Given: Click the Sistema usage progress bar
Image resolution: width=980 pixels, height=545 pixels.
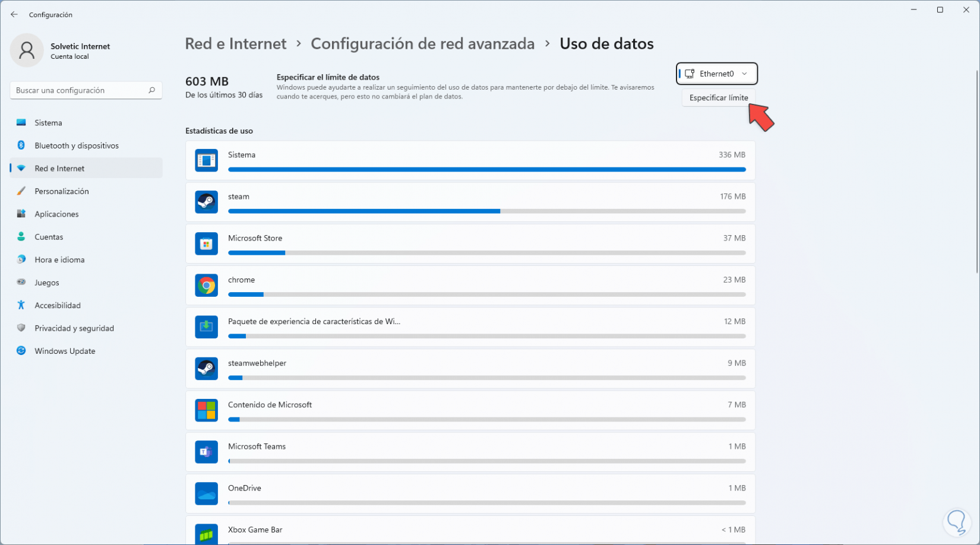Looking at the screenshot, I should coord(486,170).
